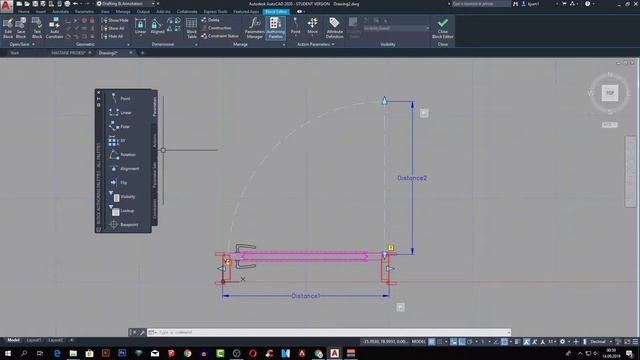Toggle object snap in status bar
The height and width of the screenshot is (360, 640).
click(504, 342)
